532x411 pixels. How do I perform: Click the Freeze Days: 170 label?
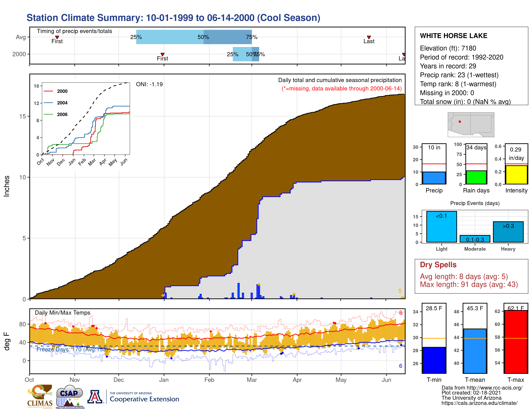(x=72, y=349)
